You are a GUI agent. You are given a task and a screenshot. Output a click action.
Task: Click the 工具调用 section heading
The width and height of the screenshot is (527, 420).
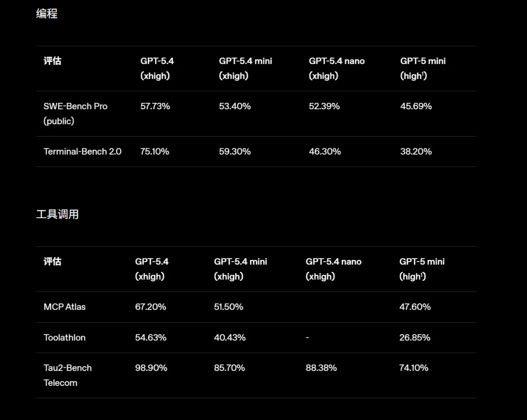click(x=58, y=214)
